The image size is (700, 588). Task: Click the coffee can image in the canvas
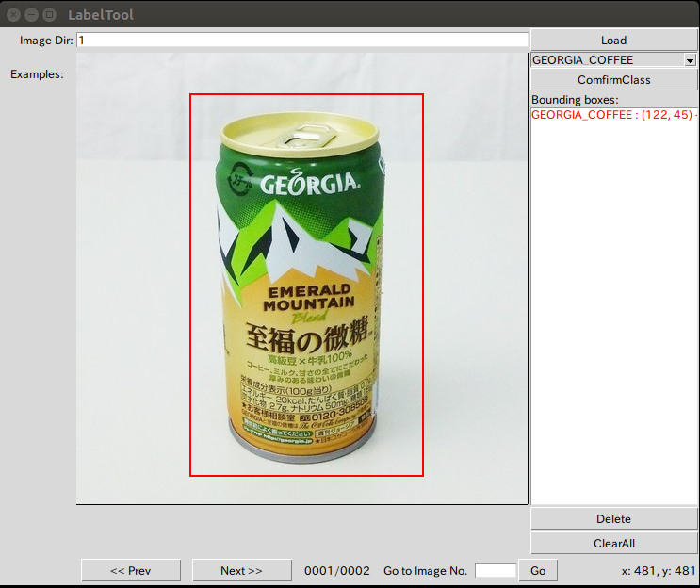coord(301,286)
